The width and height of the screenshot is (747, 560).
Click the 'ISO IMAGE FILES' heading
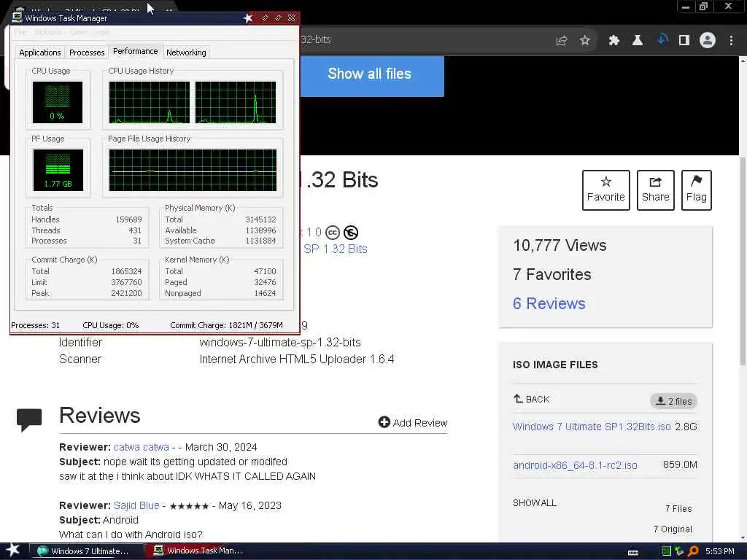555,365
